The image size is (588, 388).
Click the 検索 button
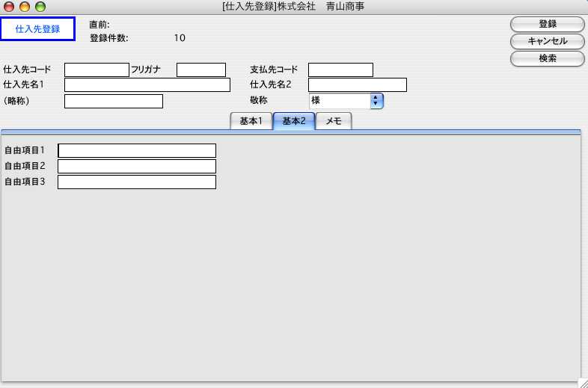pos(547,58)
